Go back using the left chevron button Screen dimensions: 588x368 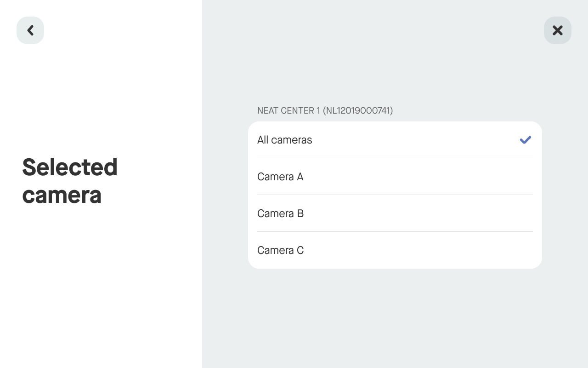click(30, 30)
